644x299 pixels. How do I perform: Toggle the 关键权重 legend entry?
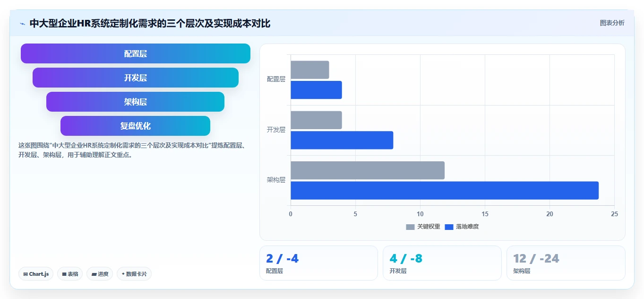tap(423, 227)
